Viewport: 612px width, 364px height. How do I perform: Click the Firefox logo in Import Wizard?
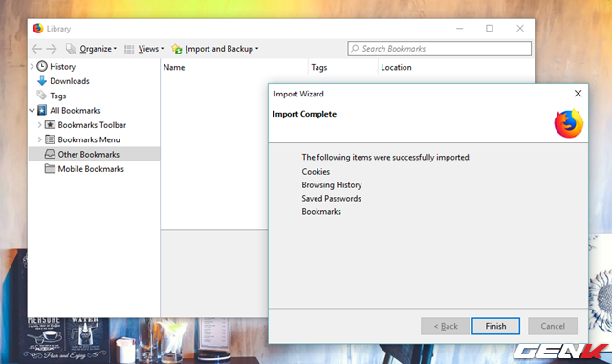point(569,123)
